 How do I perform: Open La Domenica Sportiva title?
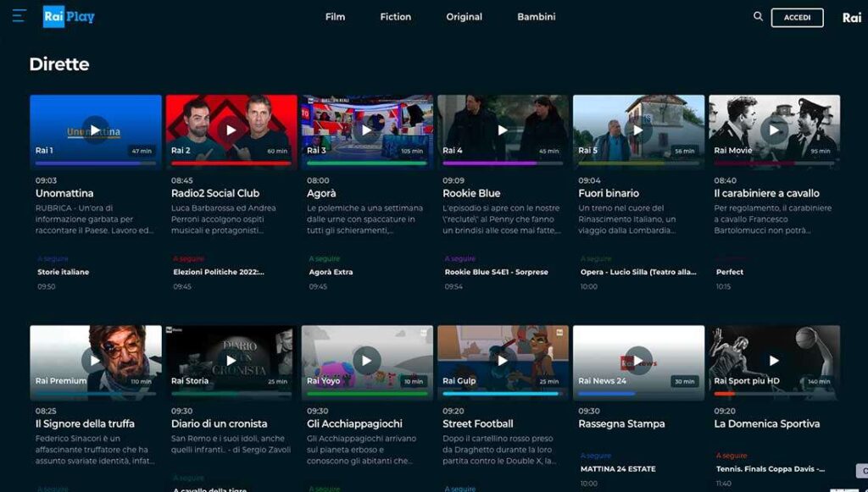766,423
